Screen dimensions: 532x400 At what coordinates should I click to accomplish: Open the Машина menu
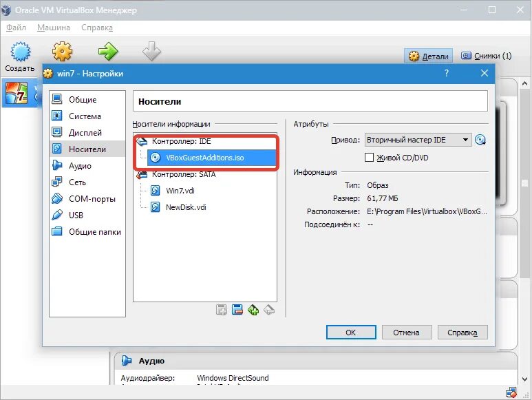coord(54,28)
